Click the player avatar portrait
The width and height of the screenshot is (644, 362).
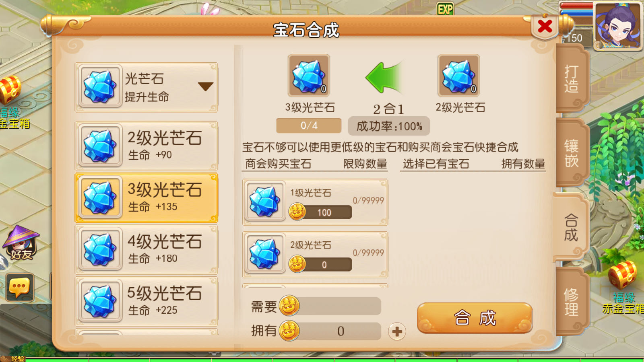(618, 26)
